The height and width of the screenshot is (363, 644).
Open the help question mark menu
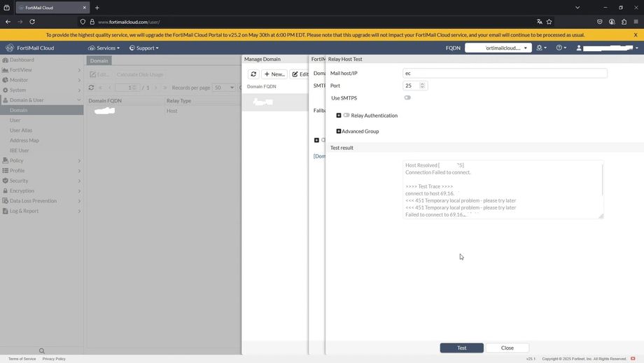coord(561,48)
